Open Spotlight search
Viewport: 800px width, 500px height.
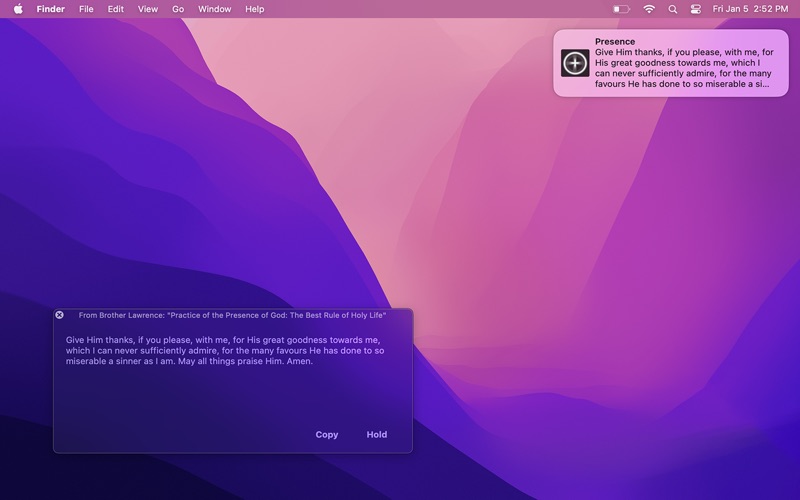click(x=672, y=9)
